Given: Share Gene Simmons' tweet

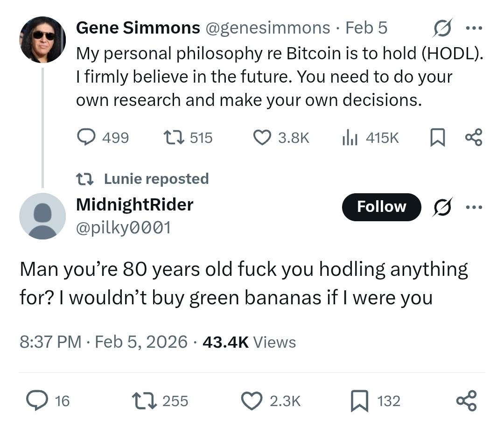Looking at the screenshot, I should [473, 137].
